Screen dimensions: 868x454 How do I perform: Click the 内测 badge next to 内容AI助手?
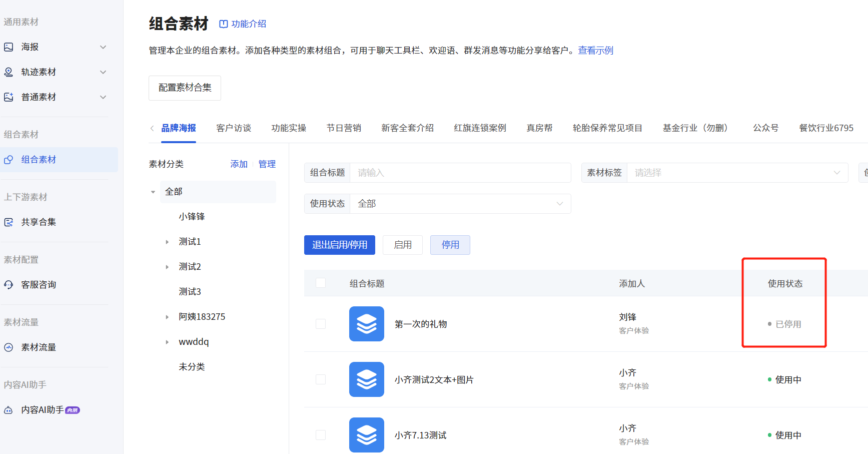(x=73, y=410)
